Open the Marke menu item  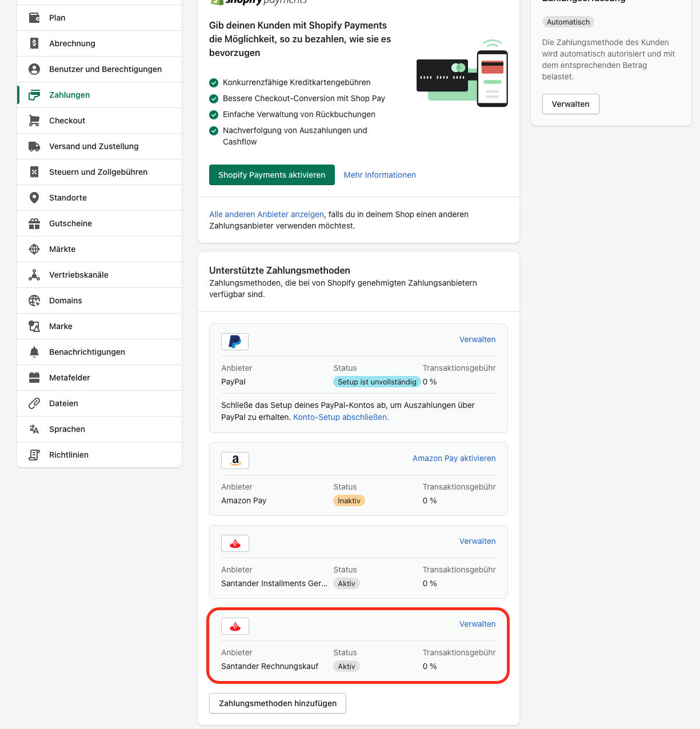(x=99, y=326)
